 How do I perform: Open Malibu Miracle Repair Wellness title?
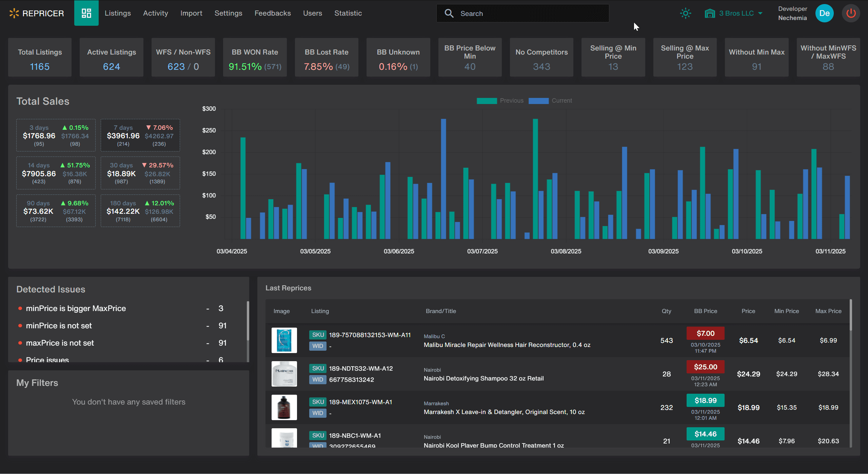[x=507, y=345]
